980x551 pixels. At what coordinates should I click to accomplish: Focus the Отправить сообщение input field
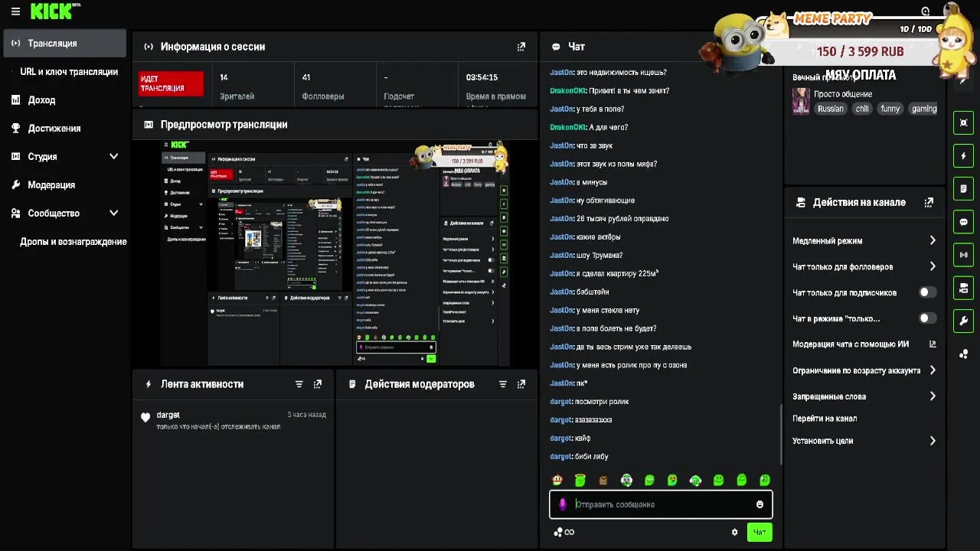660,504
